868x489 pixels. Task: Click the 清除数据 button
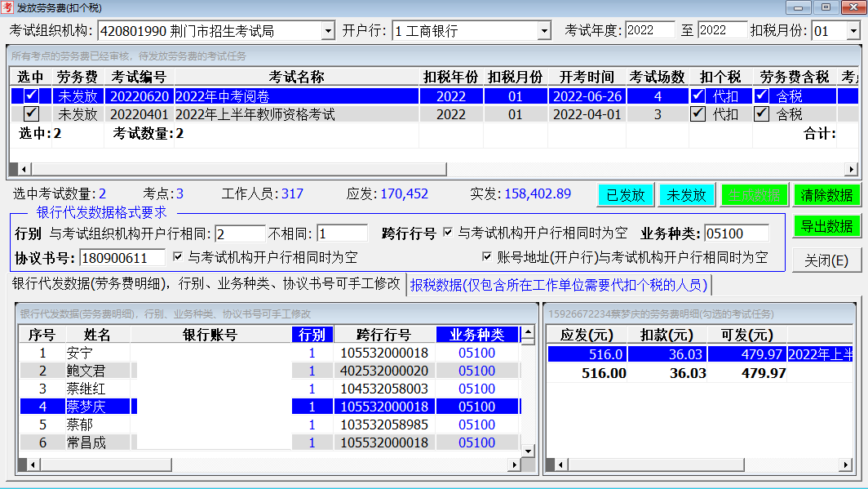[x=827, y=195]
